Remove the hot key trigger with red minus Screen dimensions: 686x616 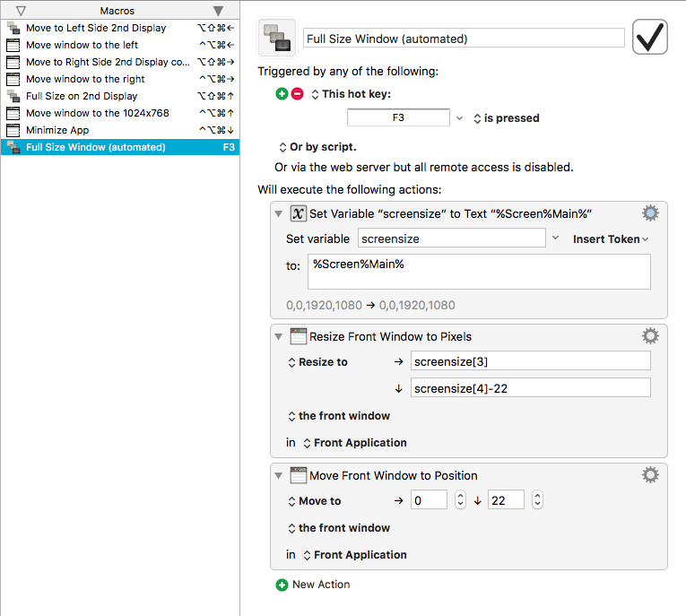pos(297,93)
